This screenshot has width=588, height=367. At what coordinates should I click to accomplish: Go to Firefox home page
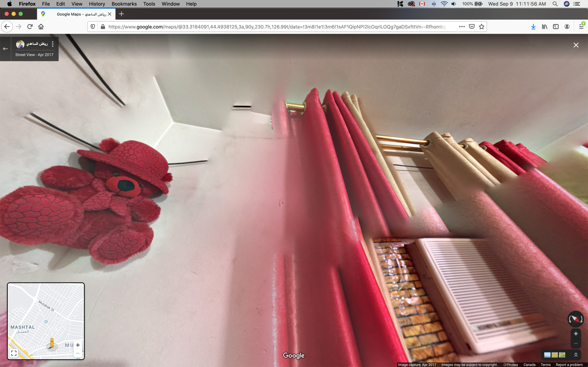point(41,27)
